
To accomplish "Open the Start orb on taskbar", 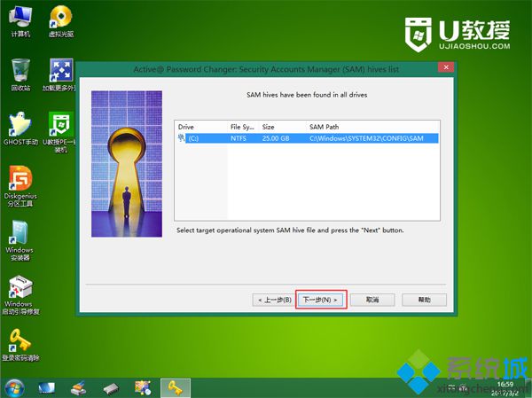I will (x=14, y=388).
